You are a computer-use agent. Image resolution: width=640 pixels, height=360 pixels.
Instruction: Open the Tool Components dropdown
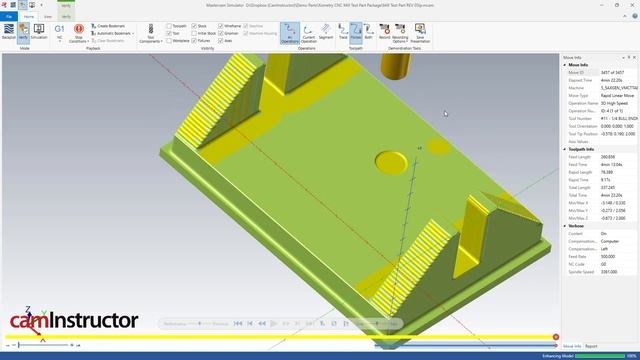[x=151, y=33]
